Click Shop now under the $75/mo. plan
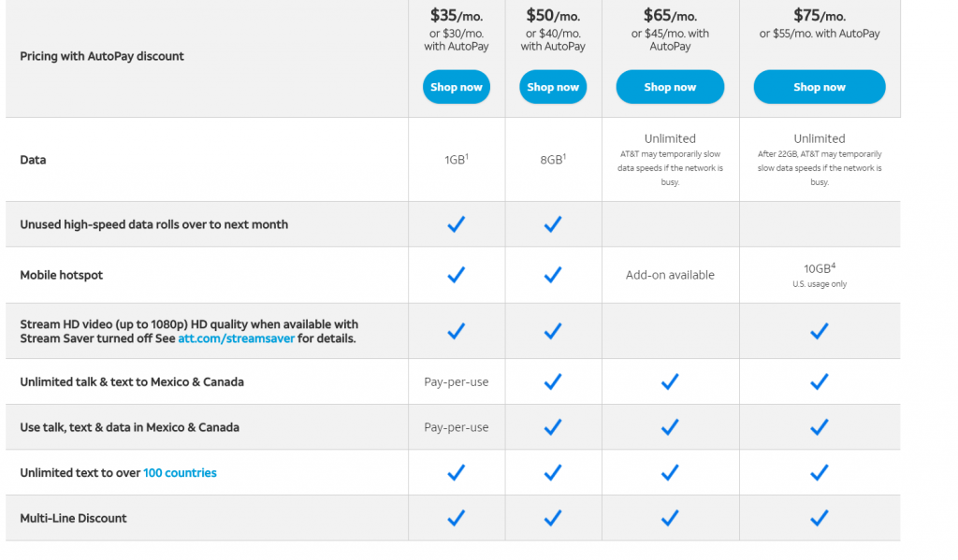Viewport: 958px width, 560px height. click(820, 87)
